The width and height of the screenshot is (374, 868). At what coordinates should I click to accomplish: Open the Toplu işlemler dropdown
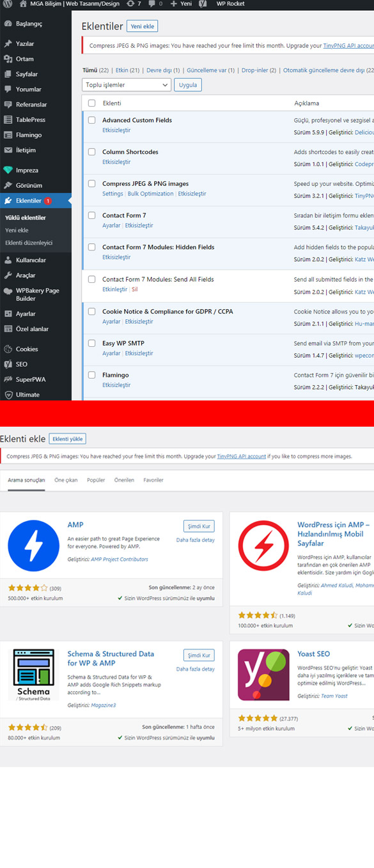[x=127, y=84]
